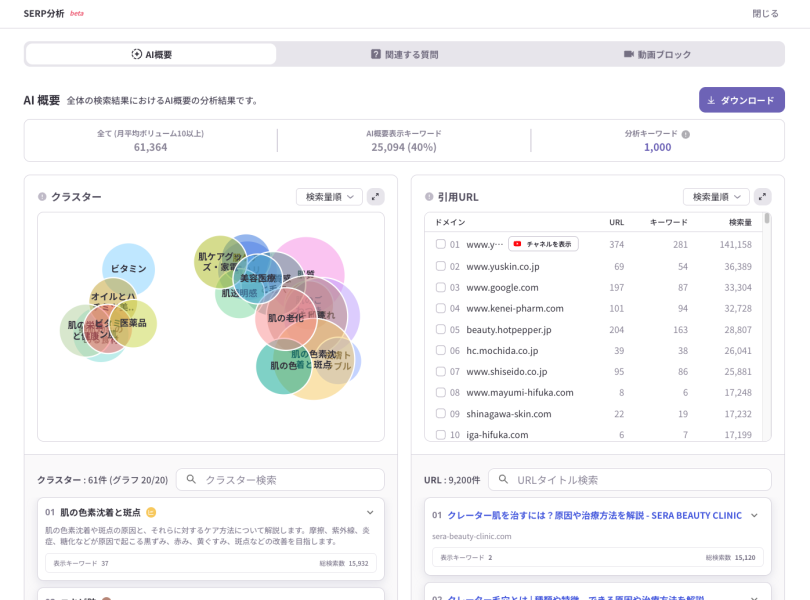
Task: Switch to the AI概要 tab
Action: pyautogui.click(x=151, y=54)
